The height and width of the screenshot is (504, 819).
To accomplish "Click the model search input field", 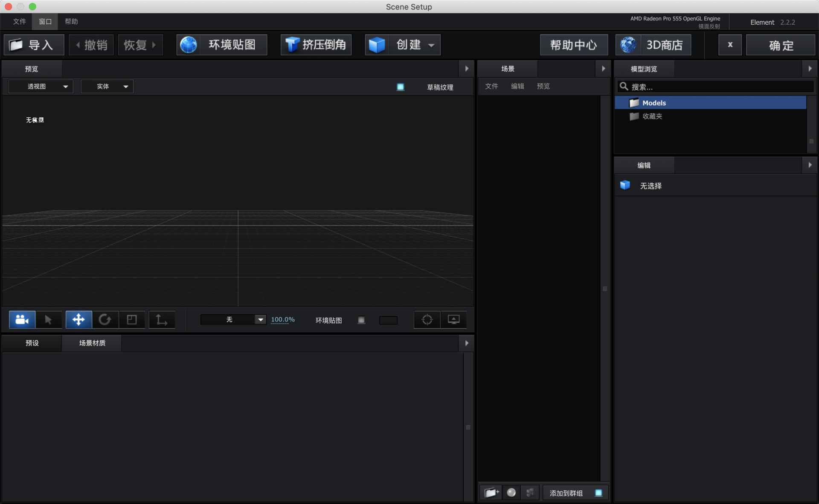I will tap(716, 87).
